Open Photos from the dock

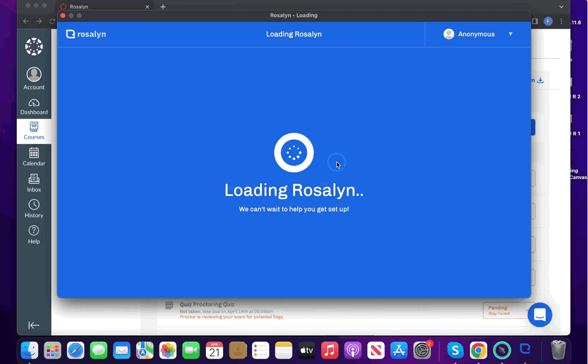(x=168, y=350)
